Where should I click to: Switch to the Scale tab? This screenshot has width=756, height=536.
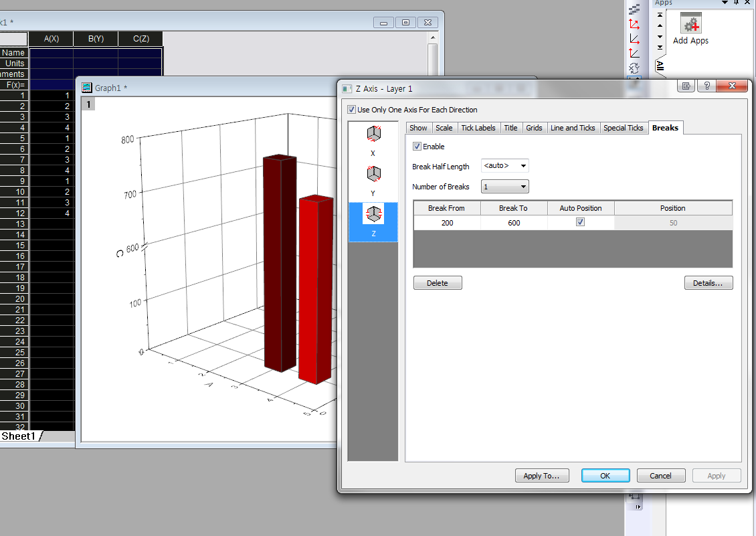[444, 128]
